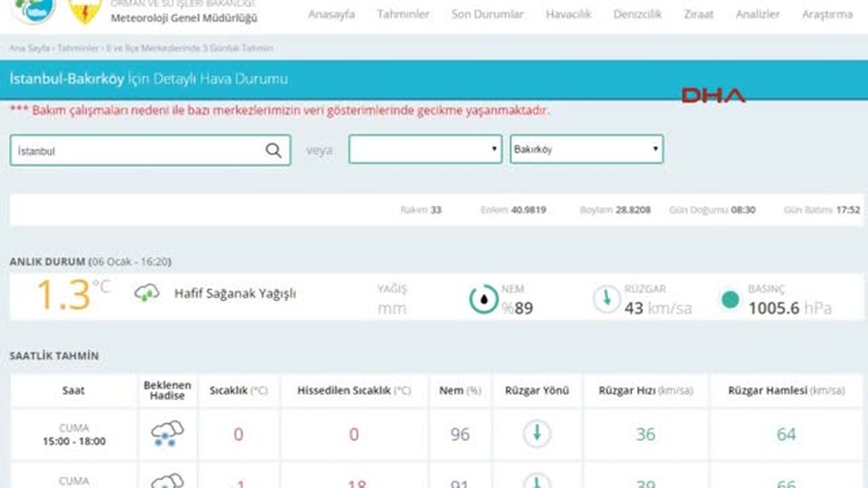Click the Rakım 33 value
This screenshot has width=868, height=488.
(421, 210)
